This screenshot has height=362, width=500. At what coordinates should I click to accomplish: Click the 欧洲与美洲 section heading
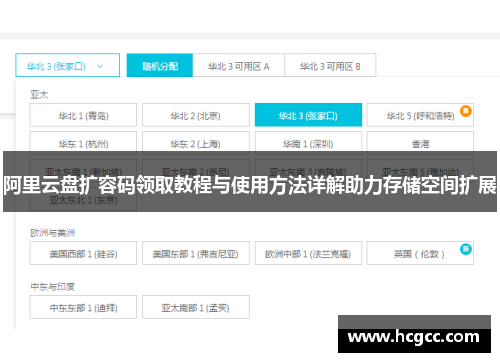pos(52,233)
